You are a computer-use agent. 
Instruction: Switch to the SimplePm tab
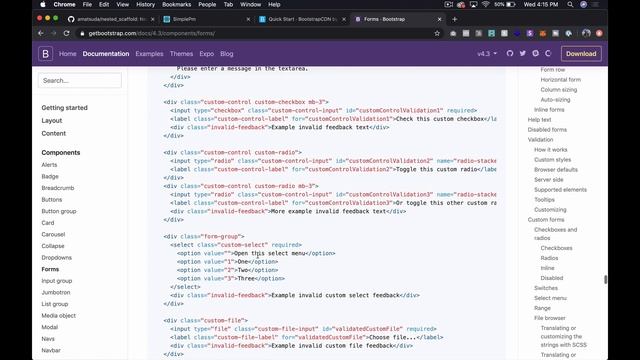(207, 19)
